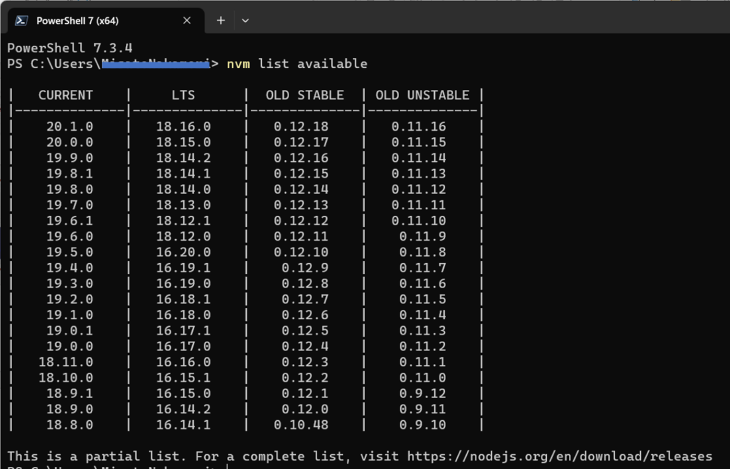This screenshot has height=470, width=730.
Task: Click version 19.7.0 in the table
Action: (69, 205)
